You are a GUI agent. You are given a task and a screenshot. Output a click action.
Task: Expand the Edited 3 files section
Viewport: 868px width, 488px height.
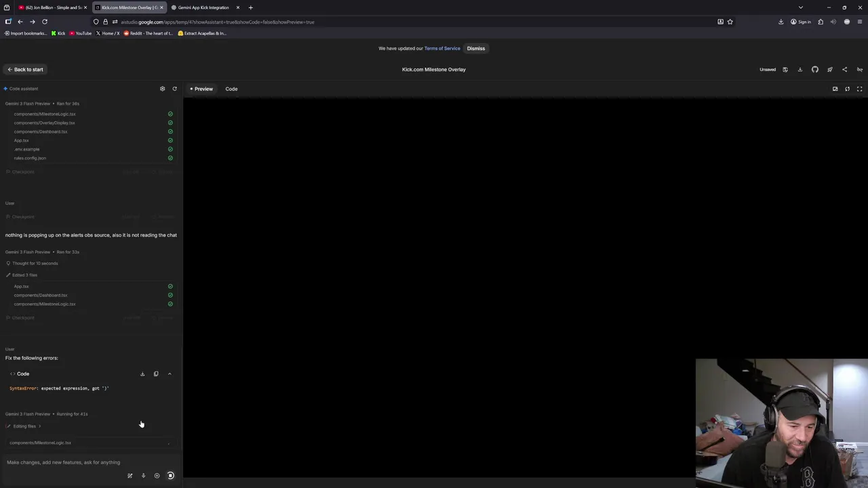pos(22,275)
